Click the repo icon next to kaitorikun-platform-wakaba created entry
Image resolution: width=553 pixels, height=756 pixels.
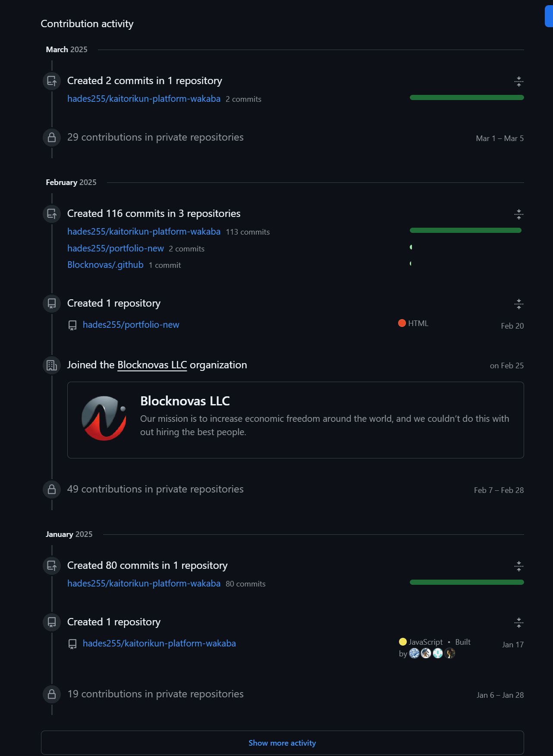tap(72, 644)
